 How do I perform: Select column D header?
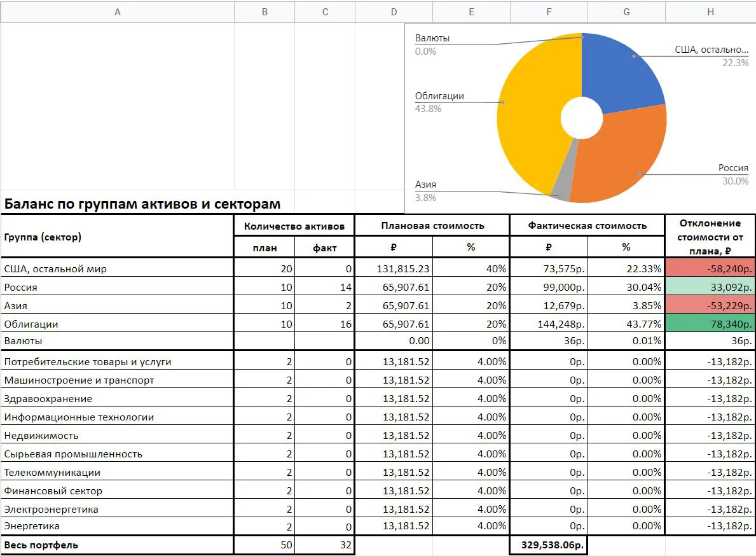point(394,12)
